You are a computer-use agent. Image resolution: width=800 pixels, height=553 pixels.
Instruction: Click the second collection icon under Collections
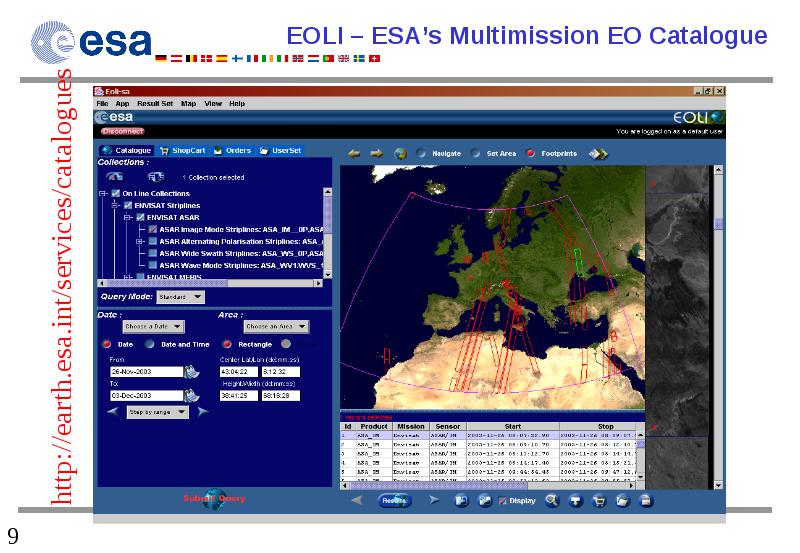pyautogui.click(x=156, y=177)
